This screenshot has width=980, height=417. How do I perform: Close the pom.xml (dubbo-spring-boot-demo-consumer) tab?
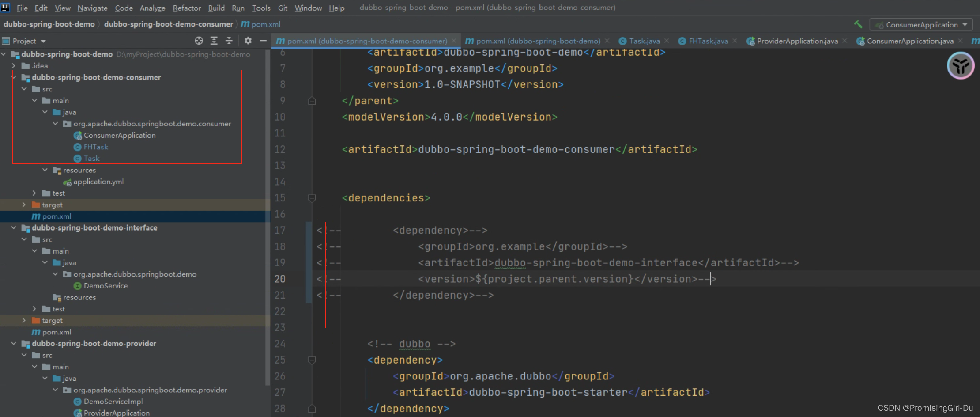(x=454, y=41)
